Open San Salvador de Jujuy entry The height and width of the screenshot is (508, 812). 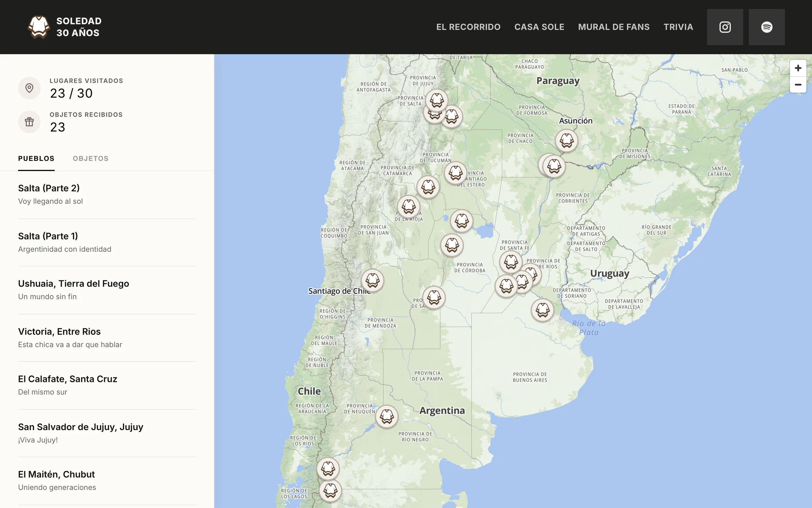click(x=107, y=433)
